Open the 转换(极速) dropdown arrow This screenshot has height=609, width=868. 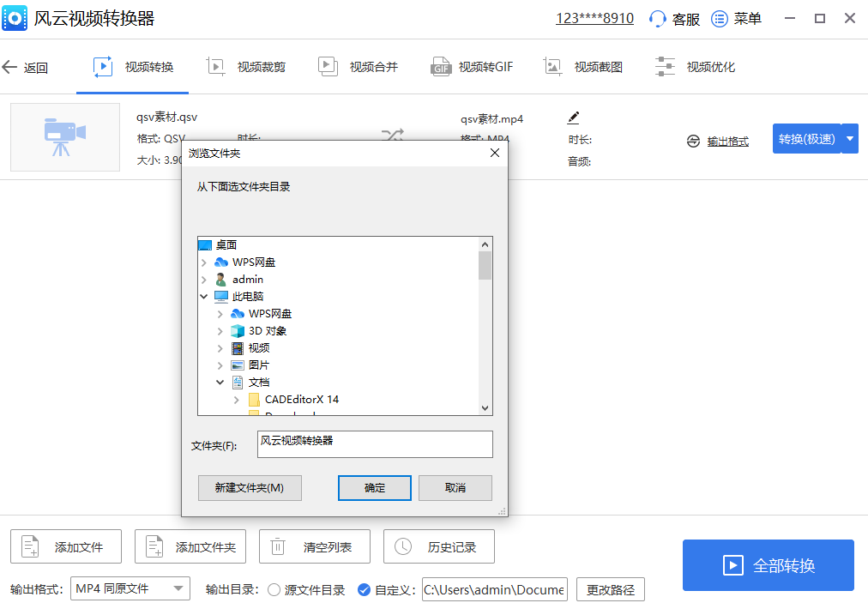(850, 138)
